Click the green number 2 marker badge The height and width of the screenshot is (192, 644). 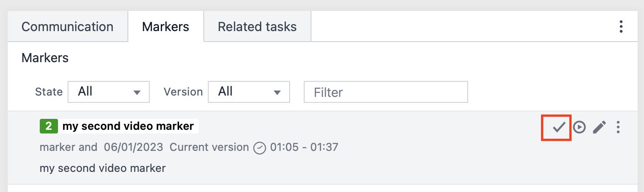49,126
